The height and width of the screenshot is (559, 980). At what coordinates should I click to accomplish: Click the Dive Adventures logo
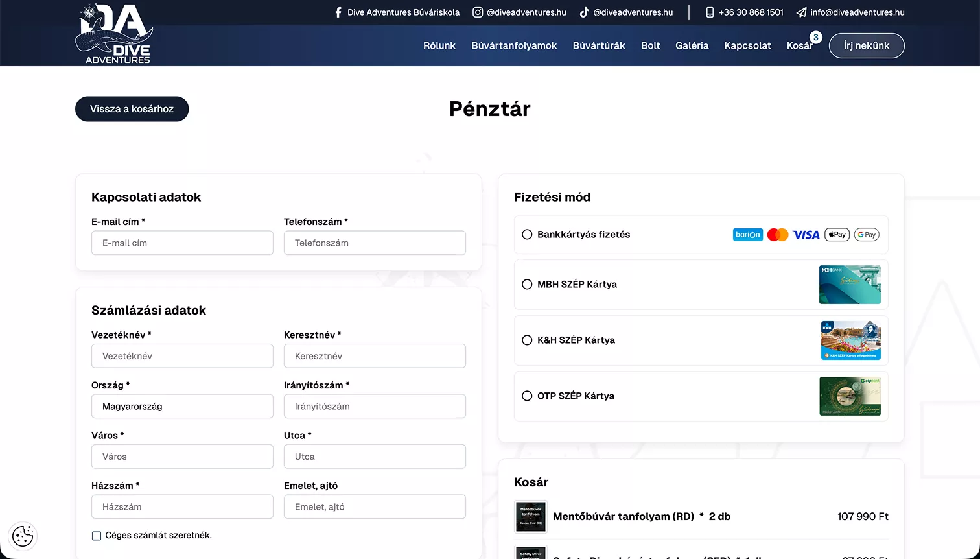pyautogui.click(x=114, y=34)
